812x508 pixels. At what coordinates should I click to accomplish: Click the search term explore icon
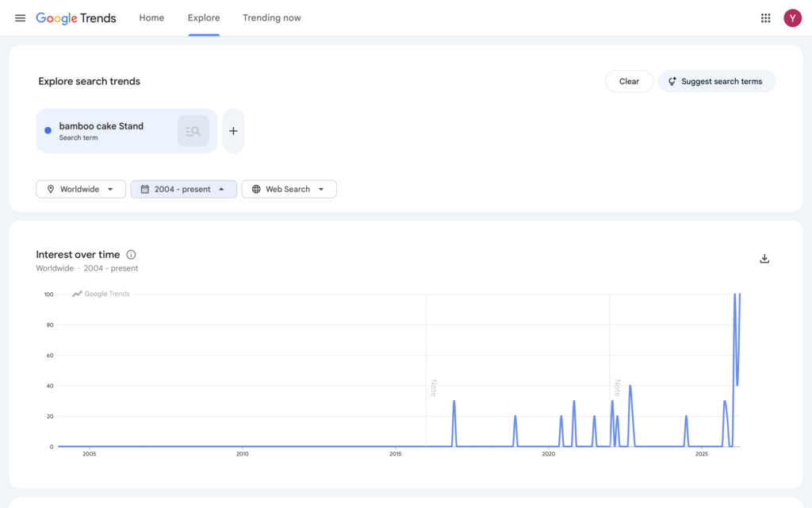point(193,131)
